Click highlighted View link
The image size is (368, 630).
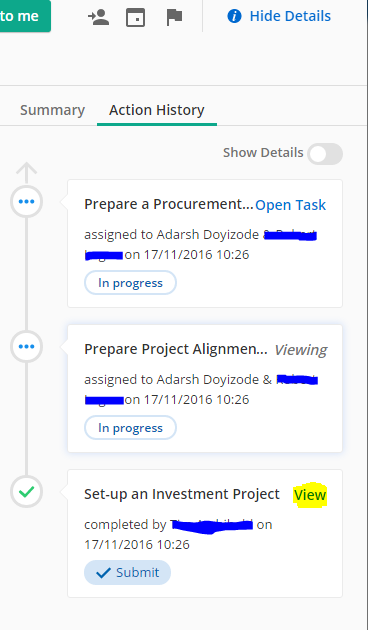310,495
